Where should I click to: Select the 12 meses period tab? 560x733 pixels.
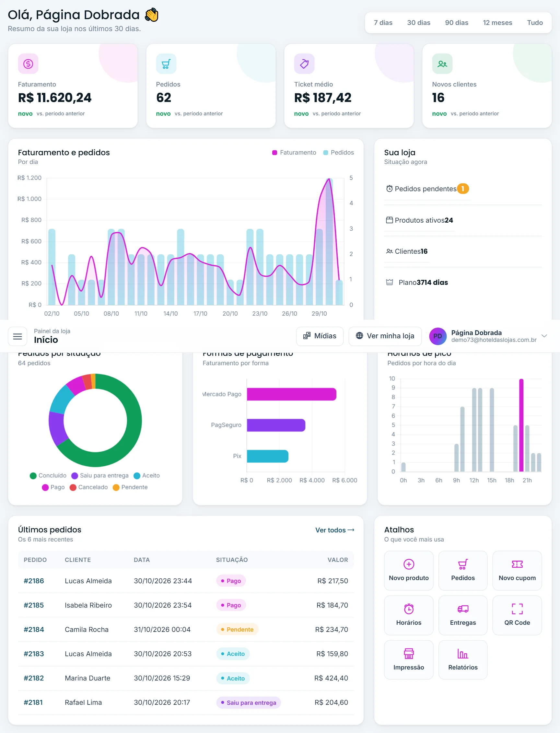click(x=497, y=23)
